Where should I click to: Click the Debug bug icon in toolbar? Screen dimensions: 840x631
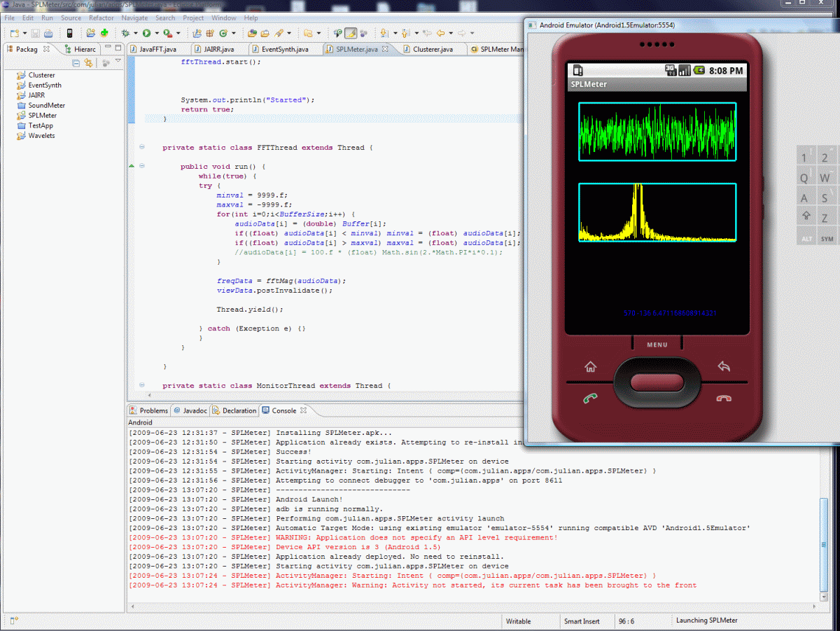point(125,33)
